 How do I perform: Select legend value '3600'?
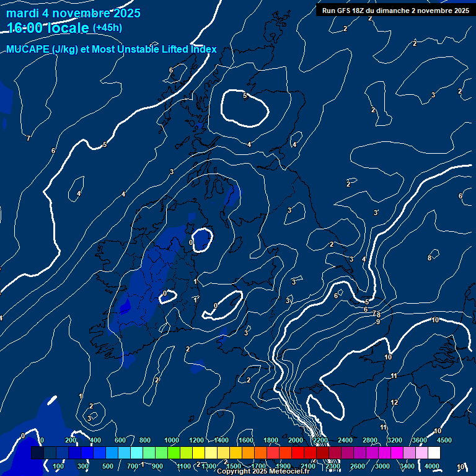click(419, 440)
